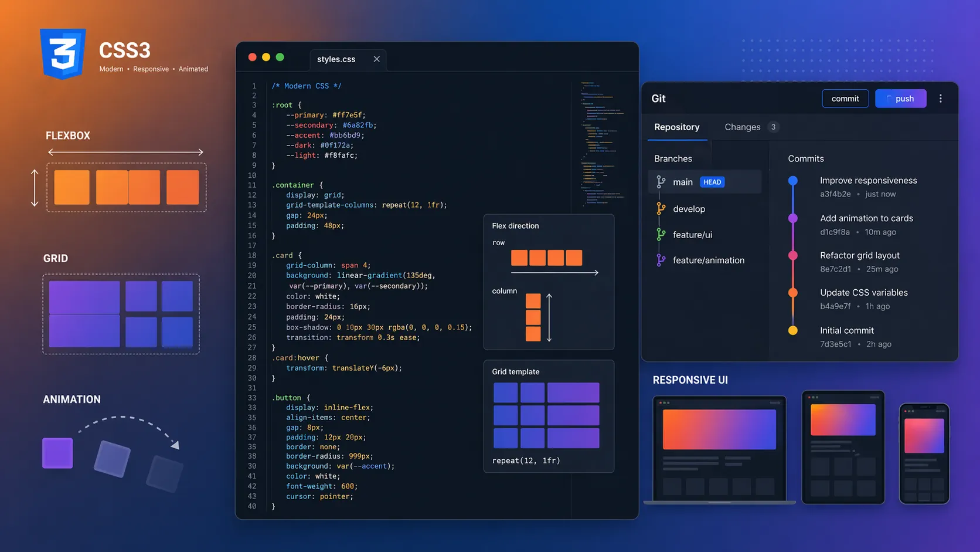The image size is (980, 552).
Task: Select the "Improve responsiveness" commit
Action: coord(868,181)
